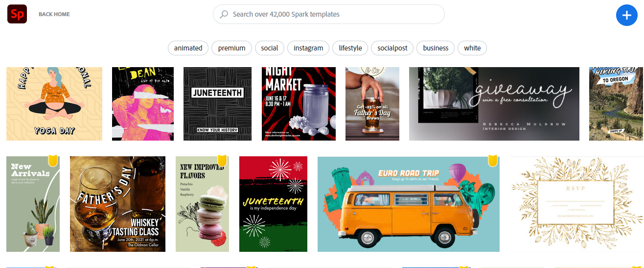The image size is (644, 268).
Task: Filter templates by premium tag
Action: [232, 48]
